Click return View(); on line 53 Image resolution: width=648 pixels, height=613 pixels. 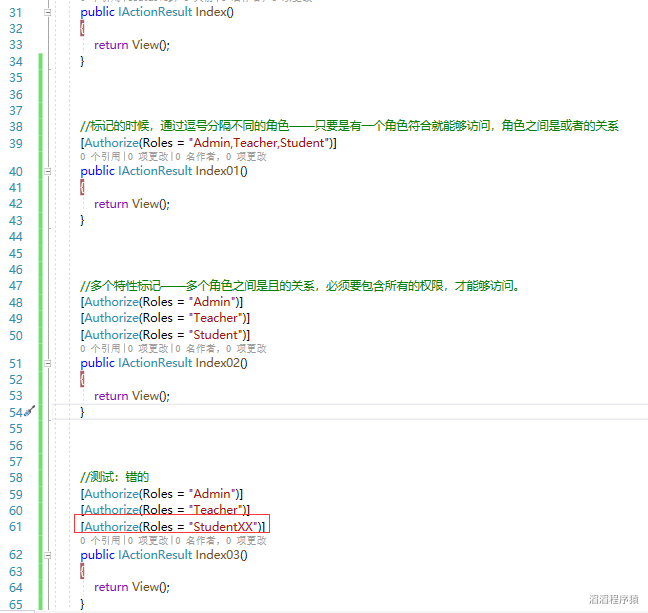point(132,396)
